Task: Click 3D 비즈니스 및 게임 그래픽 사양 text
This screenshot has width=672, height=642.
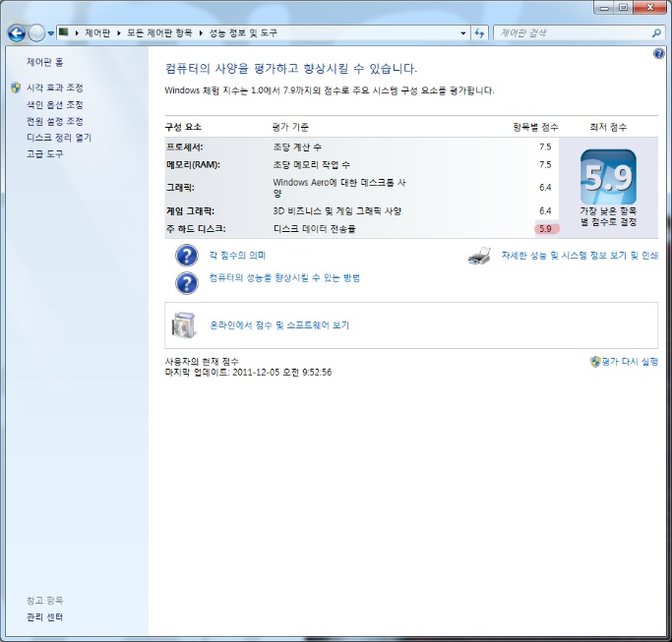Action: [x=337, y=210]
